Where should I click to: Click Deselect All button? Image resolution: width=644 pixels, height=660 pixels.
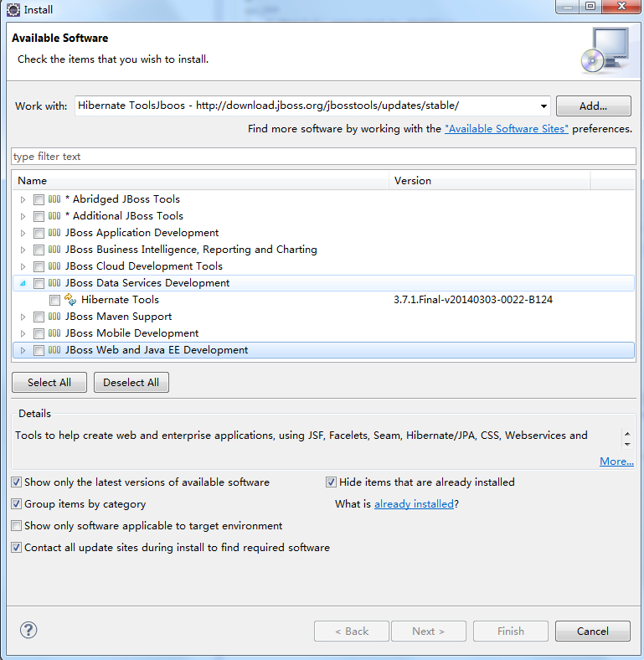131,382
